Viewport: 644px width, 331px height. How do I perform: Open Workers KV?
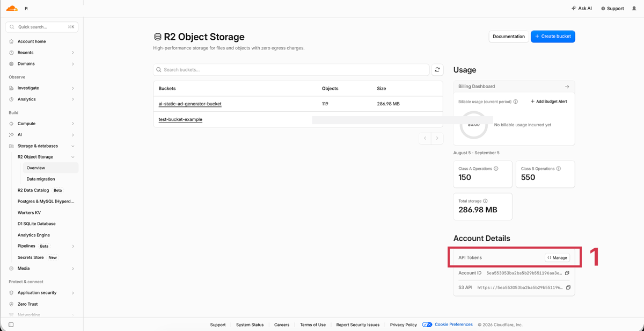[29, 213]
